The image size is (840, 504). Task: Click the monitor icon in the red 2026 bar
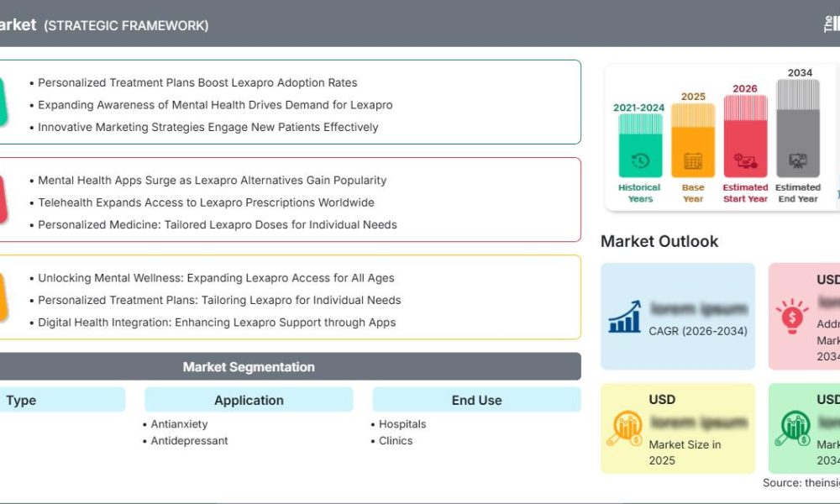coord(745,160)
